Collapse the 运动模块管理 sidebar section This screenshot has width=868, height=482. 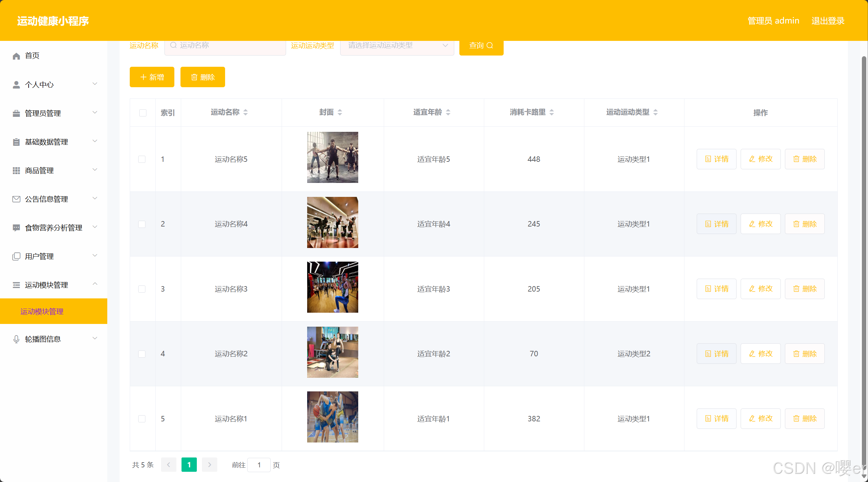point(95,284)
